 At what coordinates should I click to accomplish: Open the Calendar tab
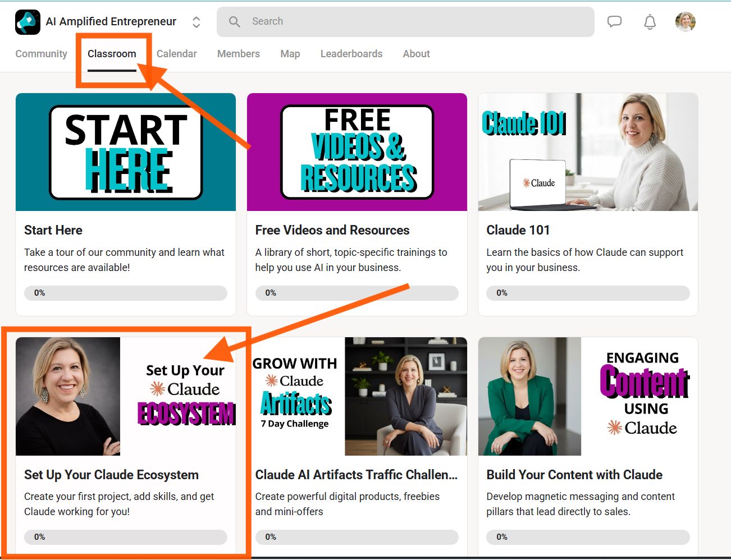(177, 54)
